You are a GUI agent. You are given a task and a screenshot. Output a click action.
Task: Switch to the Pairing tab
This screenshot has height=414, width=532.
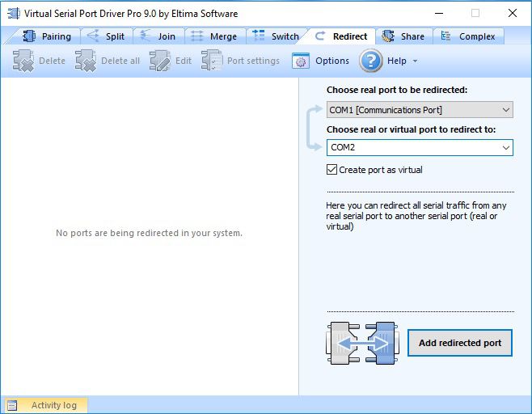coord(46,36)
